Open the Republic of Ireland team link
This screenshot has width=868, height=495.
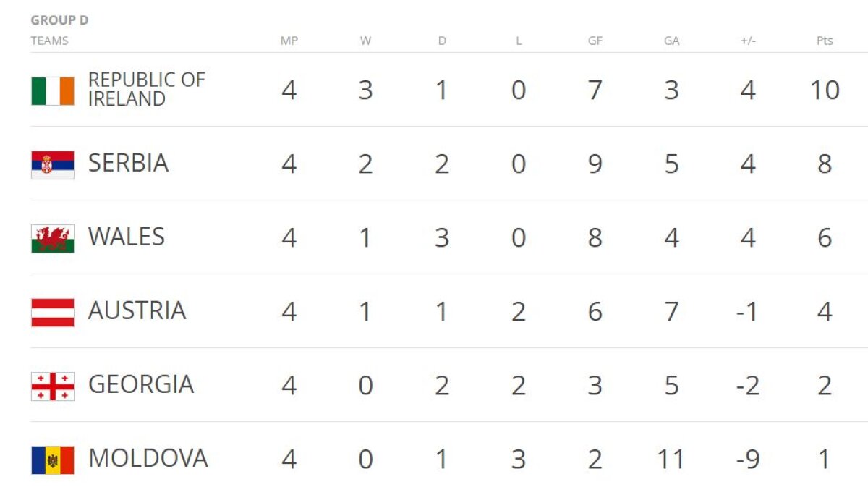click(146, 90)
